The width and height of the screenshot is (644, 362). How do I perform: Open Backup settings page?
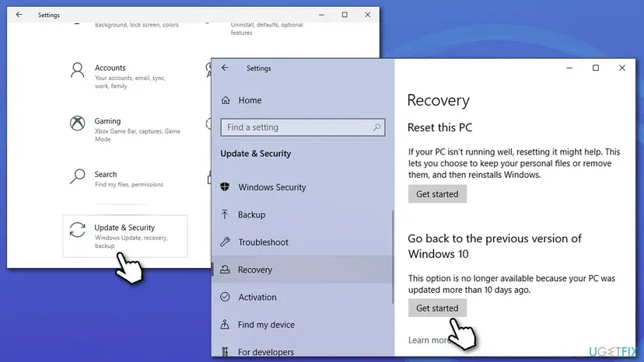(x=251, y=214)
